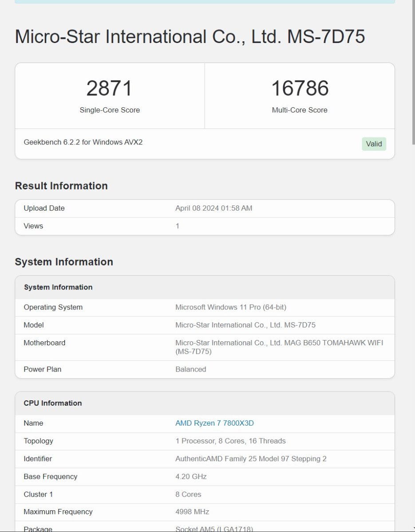Select the April 08 2024 01:58 AM value
The height and width of the screenshot is (532, 415).
[213, 208]
